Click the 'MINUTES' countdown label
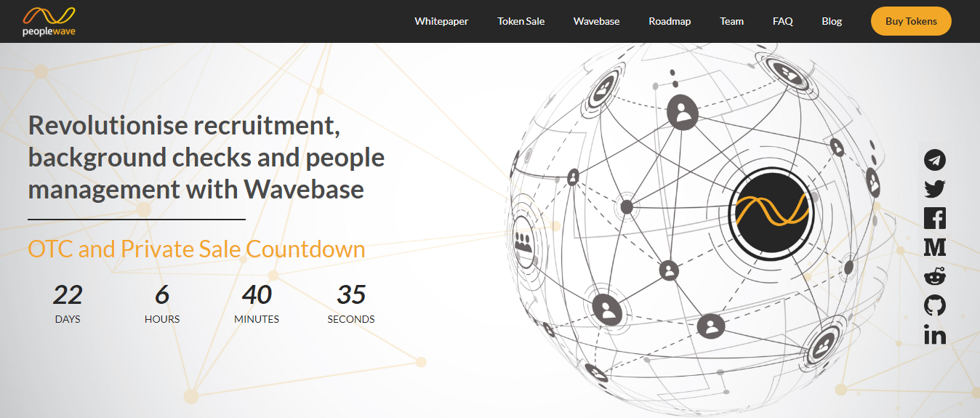Viewport: 980px width, 418px height. (x=257, y=319)
